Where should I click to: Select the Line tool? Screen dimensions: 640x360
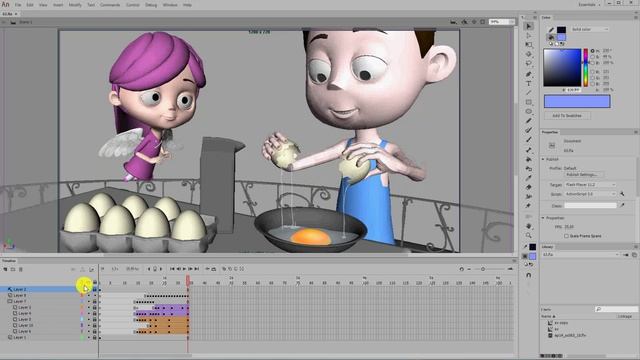pyautogui.click(x=529, y=93)
